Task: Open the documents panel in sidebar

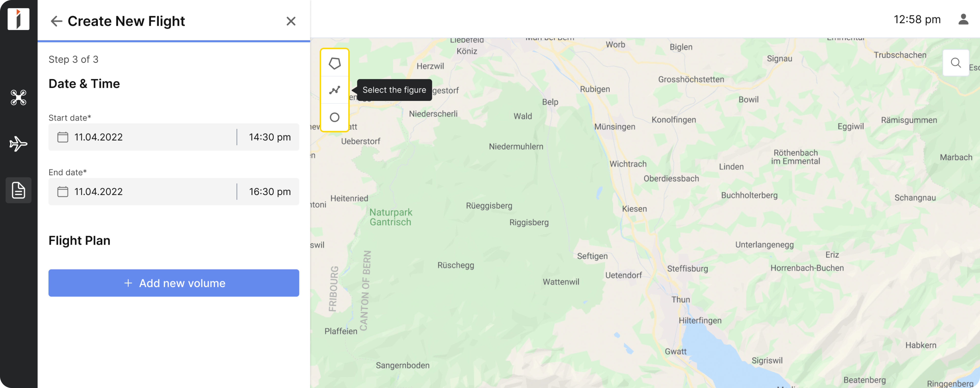Action: pos(18,190)
